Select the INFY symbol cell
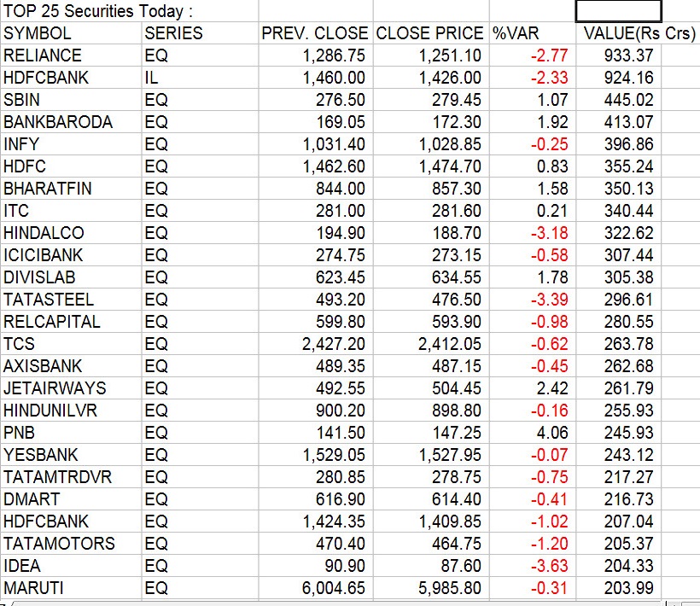700x606 pixels. pos(21,144)
